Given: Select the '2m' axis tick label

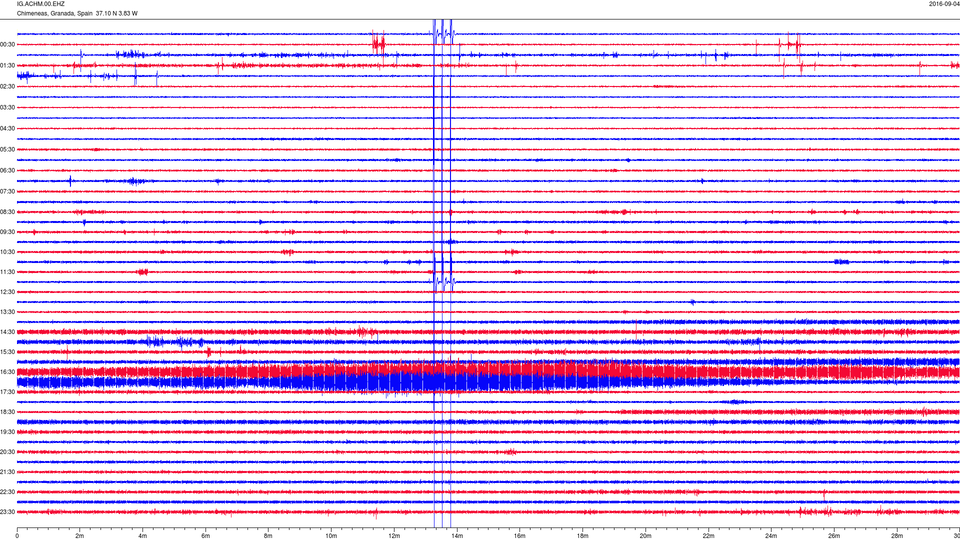Looking at the screenshot, I should (80, 536).
